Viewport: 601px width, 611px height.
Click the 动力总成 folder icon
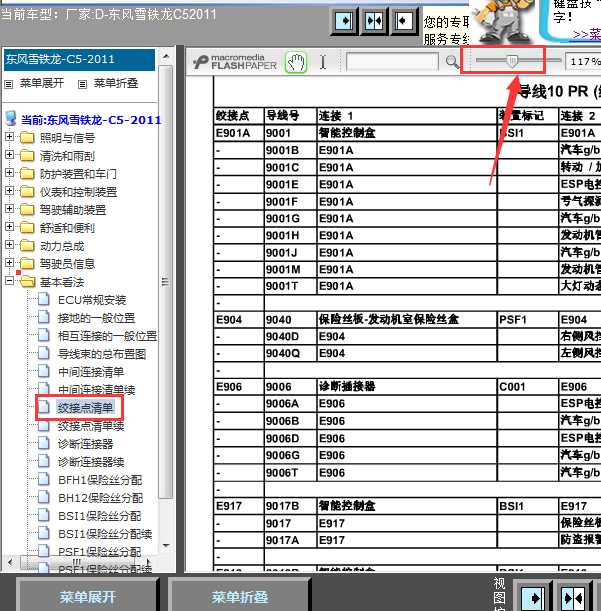27,245
